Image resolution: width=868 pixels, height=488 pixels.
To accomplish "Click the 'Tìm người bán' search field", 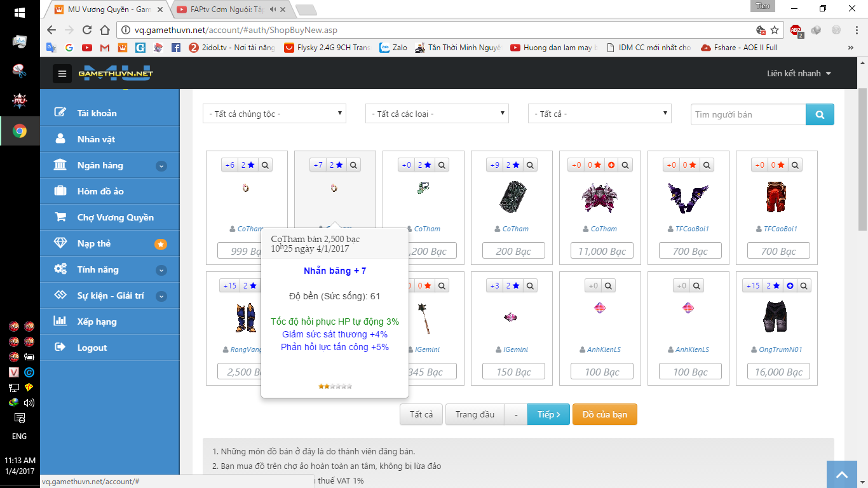I will (748, 114).
